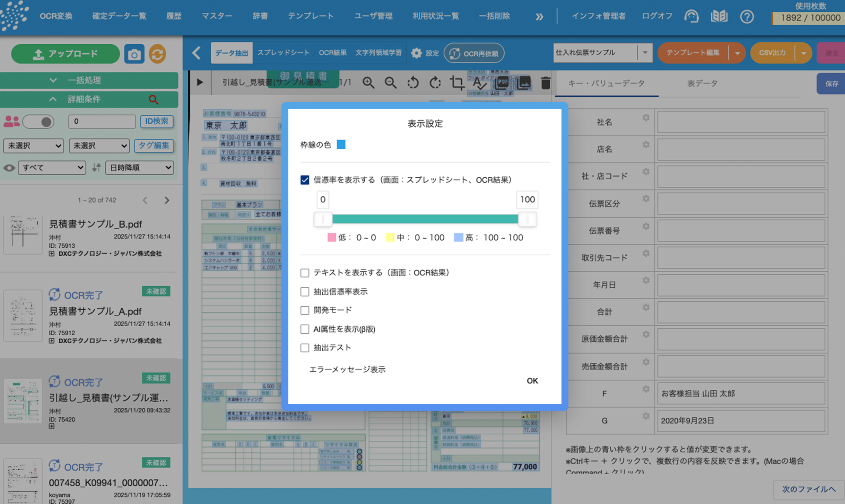Viewport: 845px width, 504px height.
Task: Click the trash icon to delete the document
Action: point(546,83)
